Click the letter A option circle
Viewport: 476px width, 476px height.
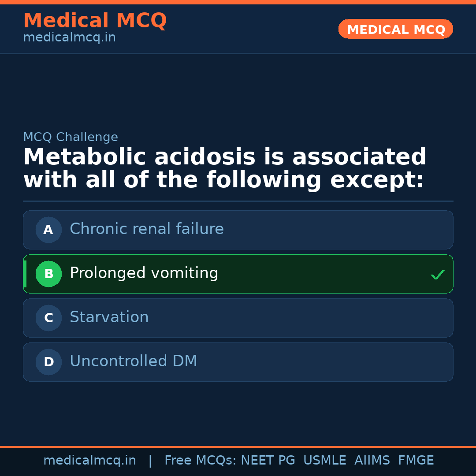[x=48, y=230]
